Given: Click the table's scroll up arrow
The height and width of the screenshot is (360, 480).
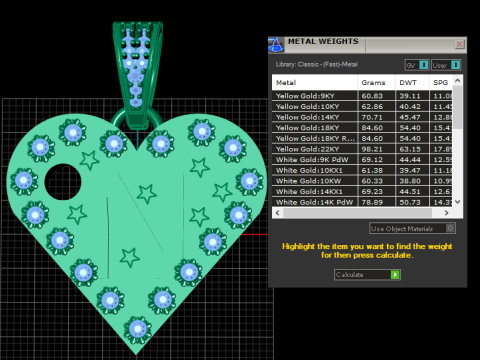Looking at the screenshot, I should [x=458, y=81].
